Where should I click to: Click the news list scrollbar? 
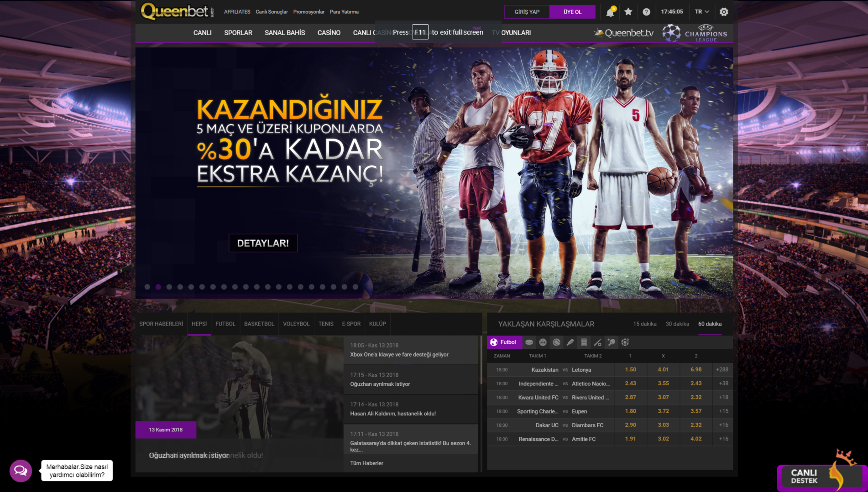pos(481,360)
